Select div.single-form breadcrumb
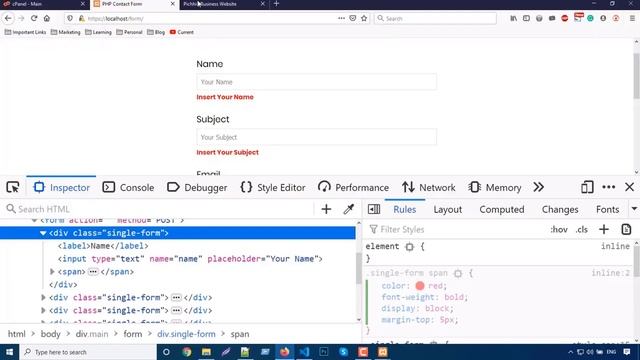 (x=186, y=334)
